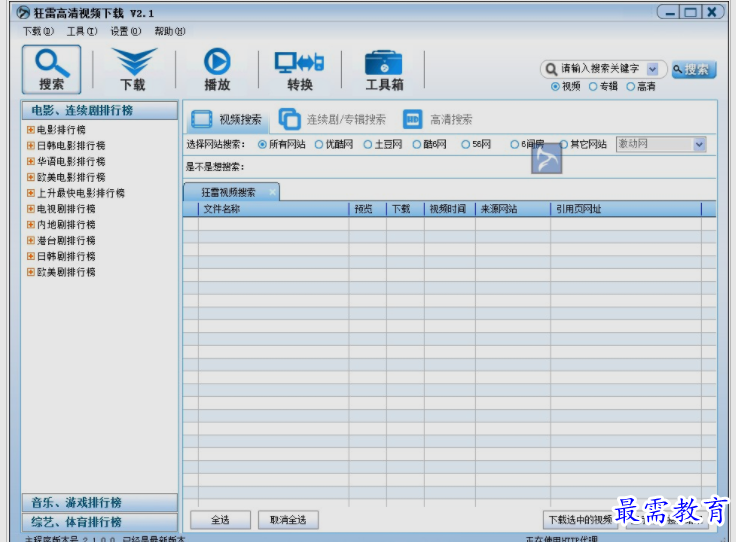The width and height of the screenshot is (736, 542).
Task: Click the 全选 button
Action: (220, 520)
